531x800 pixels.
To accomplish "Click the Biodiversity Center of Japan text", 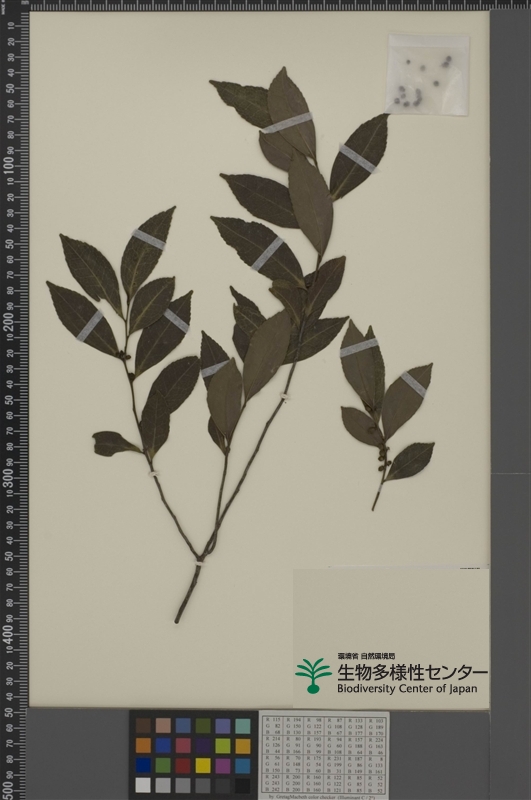I will (407, 688).
